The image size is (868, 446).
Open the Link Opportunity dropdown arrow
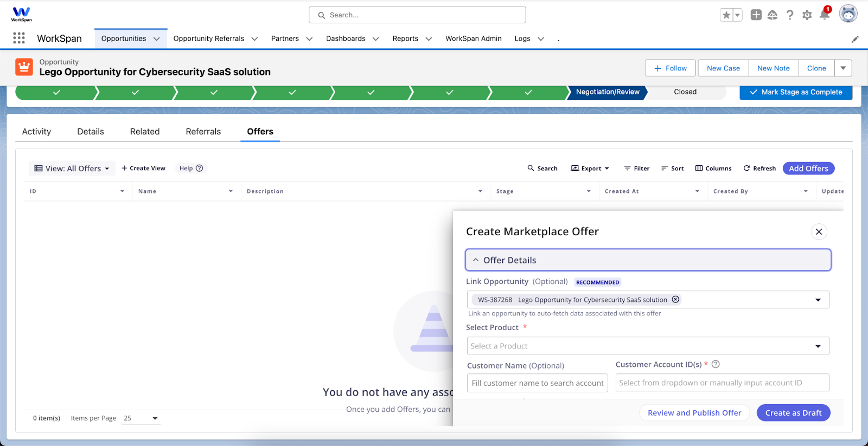(x=818, y=300)
